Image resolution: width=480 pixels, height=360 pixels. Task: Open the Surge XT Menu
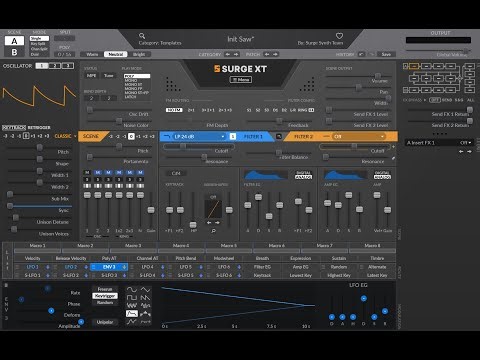pos(240,80)
